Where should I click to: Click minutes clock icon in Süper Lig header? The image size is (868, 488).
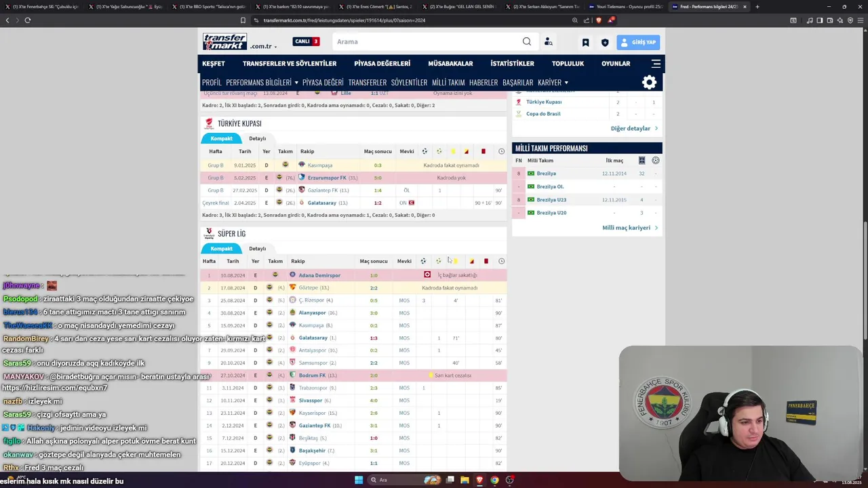501,261
